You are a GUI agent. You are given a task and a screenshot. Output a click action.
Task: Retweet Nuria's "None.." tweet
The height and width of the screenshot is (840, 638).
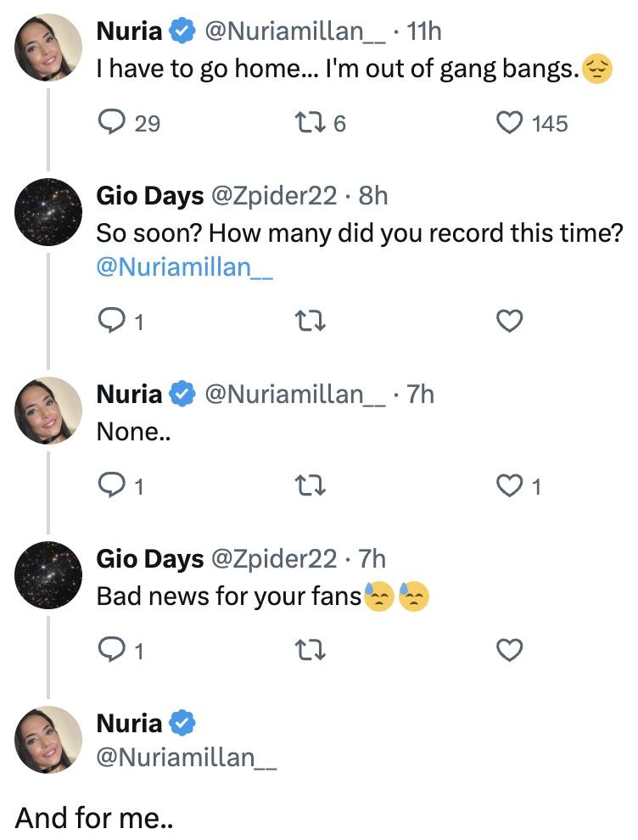point(307,485)
